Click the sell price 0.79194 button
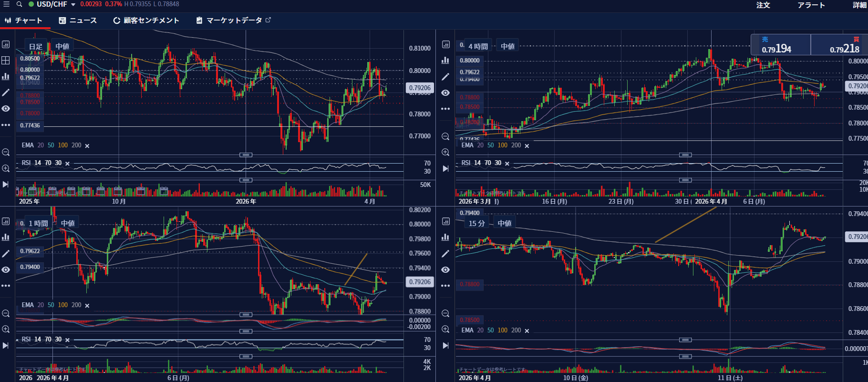This screenshot has height=382, width=868. (x=781, y=45)
